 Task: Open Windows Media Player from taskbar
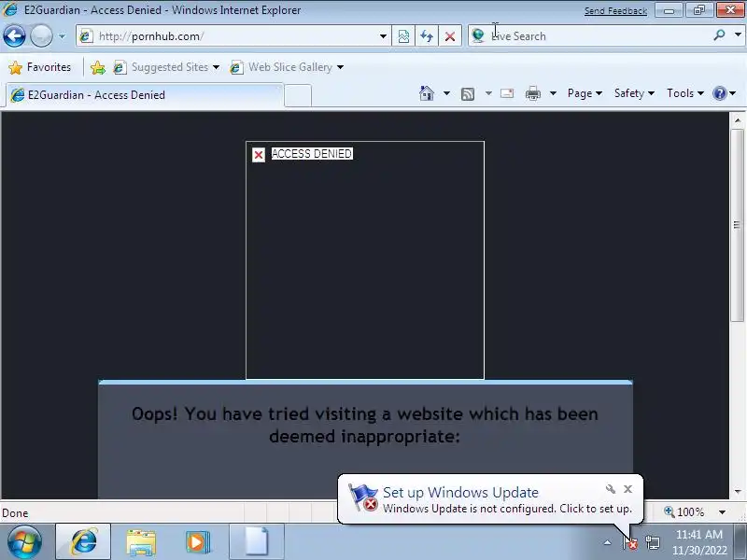pyautogui.click(x=198, y=542)
